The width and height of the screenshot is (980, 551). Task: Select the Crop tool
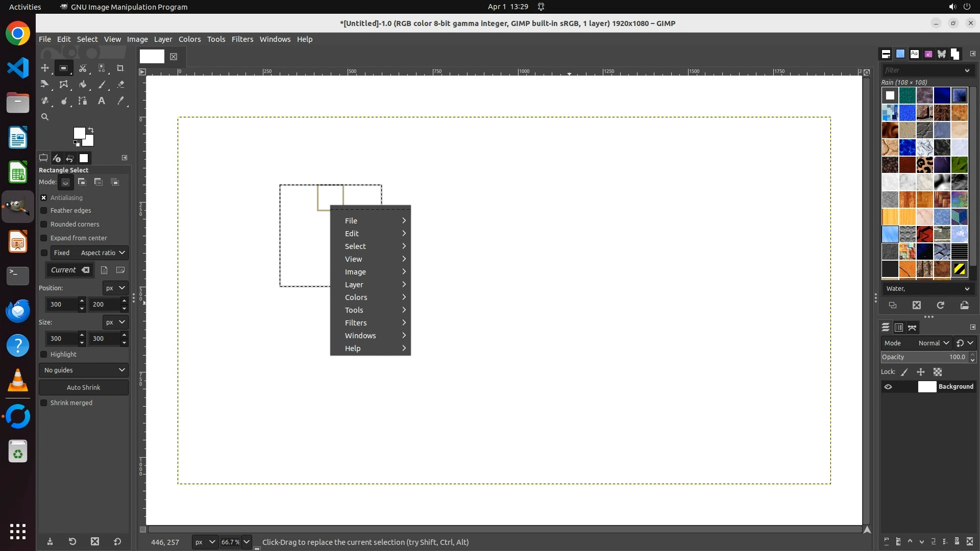point(120,68)
